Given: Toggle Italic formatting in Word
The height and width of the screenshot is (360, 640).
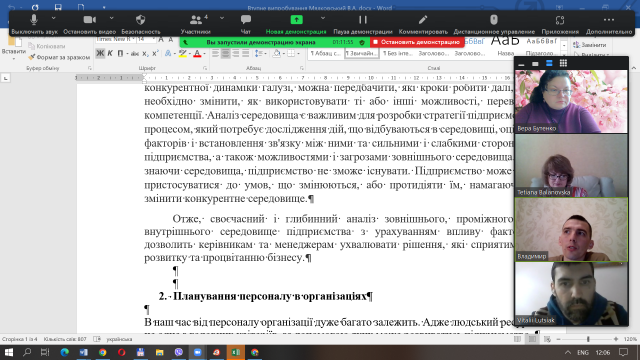Looking at the screenshot, I should pos(110,53).
